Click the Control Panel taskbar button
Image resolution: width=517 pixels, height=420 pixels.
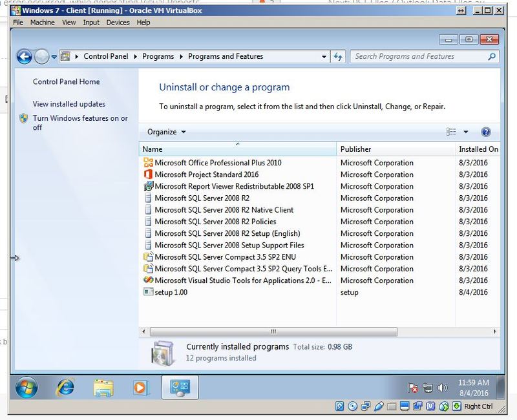pos(180,387)
